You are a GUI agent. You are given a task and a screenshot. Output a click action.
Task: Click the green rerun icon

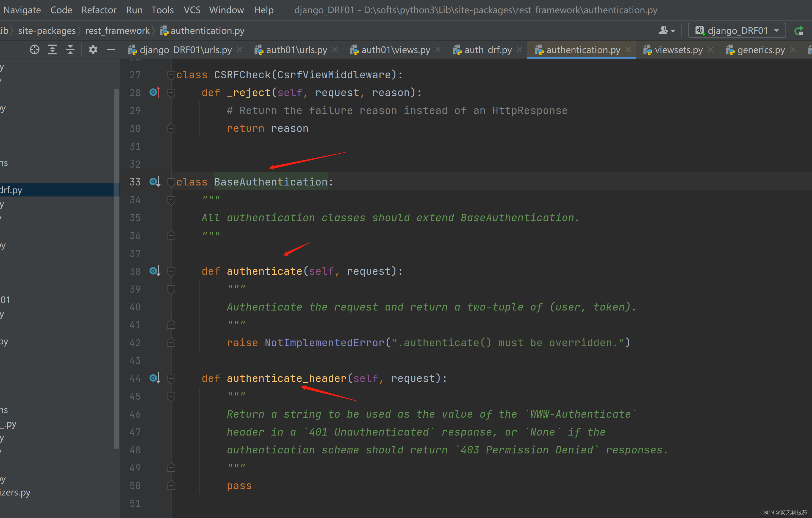(799, 31)
